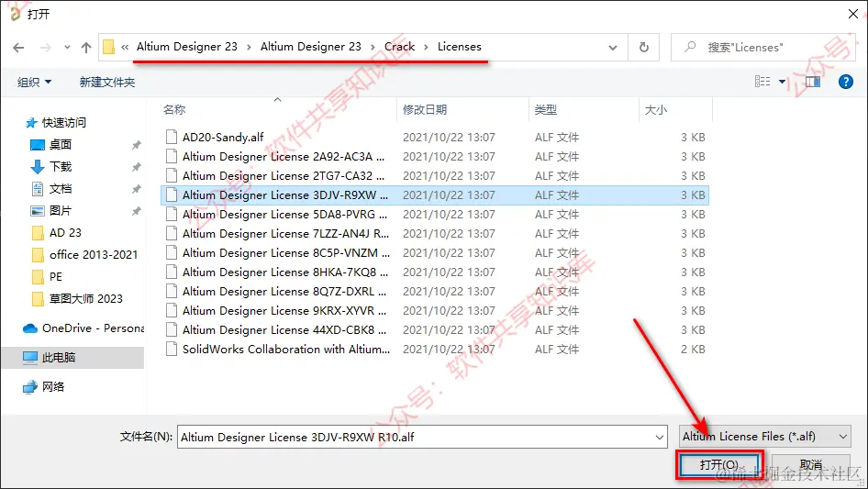Select OneDrive - Personal in sidebar

83,328
